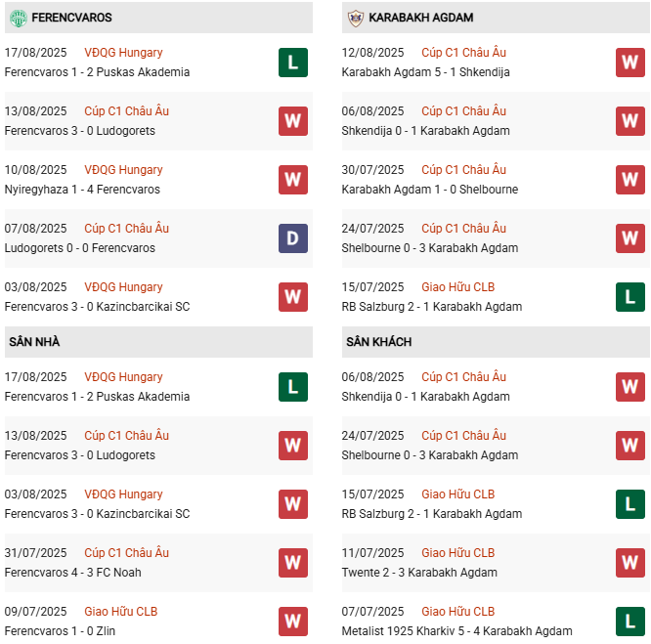Click W badge for Karabakh Agdam 5-1 Shkendija
The width and height of the screenshot is (651, 644).
coord(630,63)
